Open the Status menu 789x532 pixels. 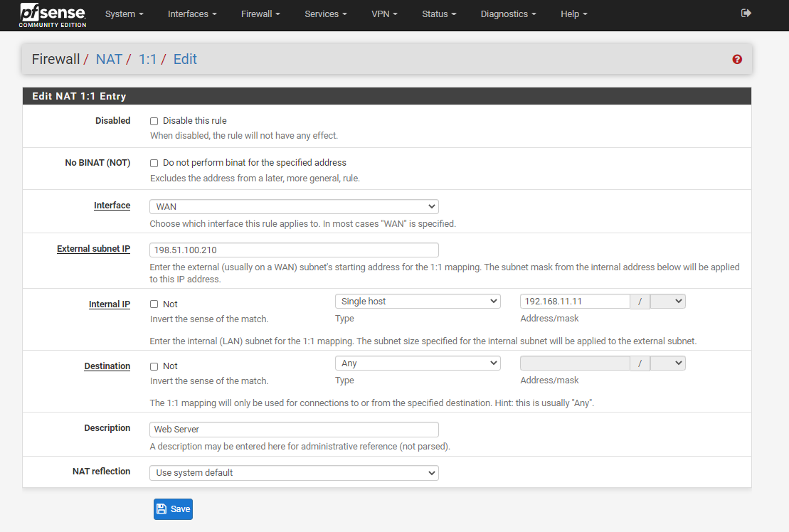(x=439, y=14)
